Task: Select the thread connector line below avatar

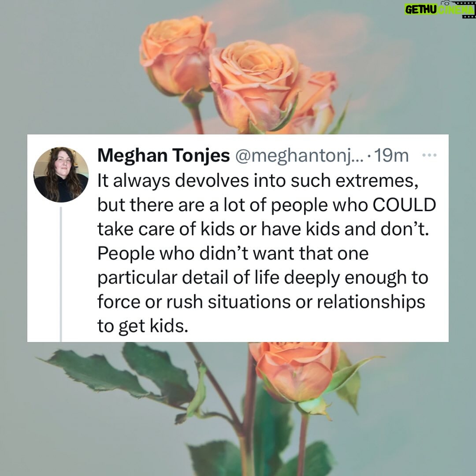Action: 61,274
